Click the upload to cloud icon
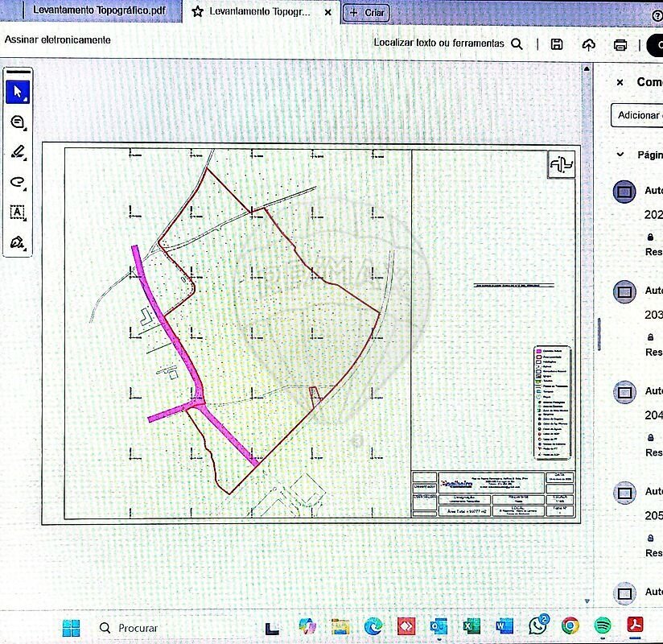This screenshot has width=663, height=644. [588, 44]
